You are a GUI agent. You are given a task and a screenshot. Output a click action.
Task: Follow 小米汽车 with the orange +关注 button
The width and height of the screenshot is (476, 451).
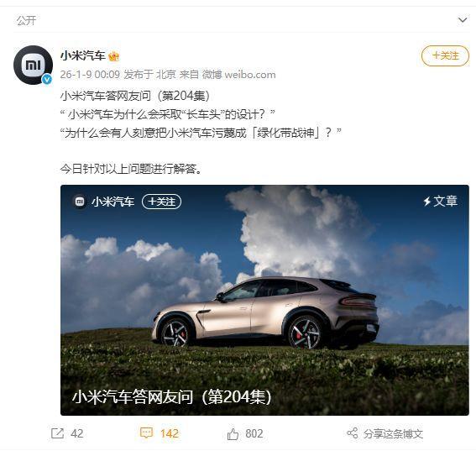point(445,55)
